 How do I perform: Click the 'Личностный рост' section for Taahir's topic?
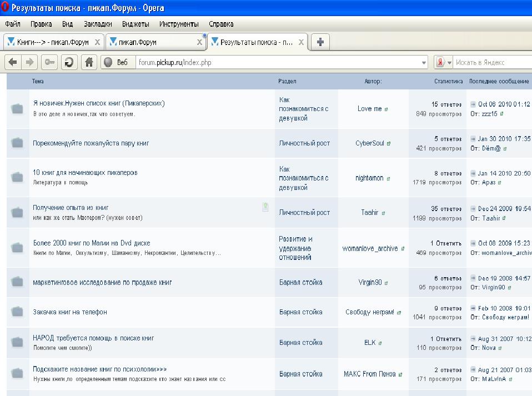tap(304, 213)
